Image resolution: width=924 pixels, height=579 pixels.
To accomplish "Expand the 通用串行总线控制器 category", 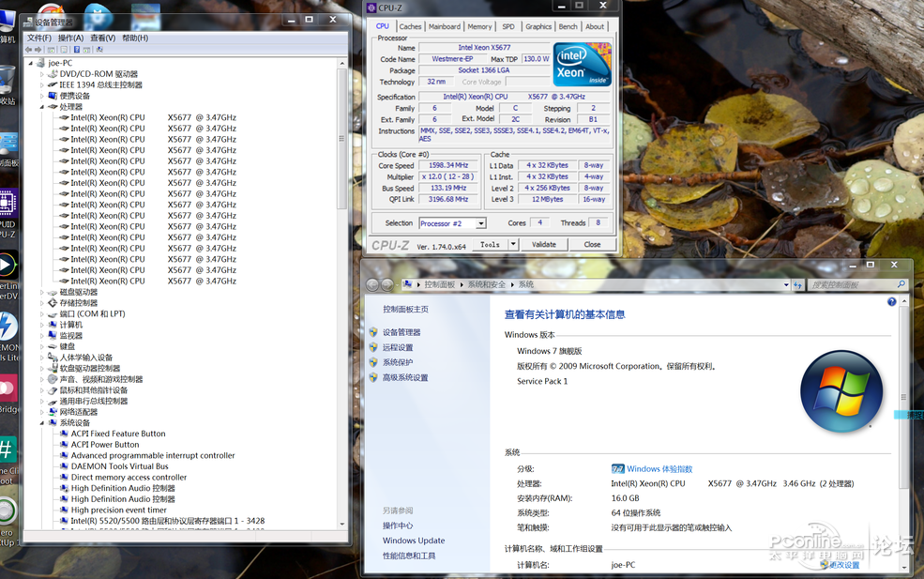I will pyautogui.click(x=42, y=401).
